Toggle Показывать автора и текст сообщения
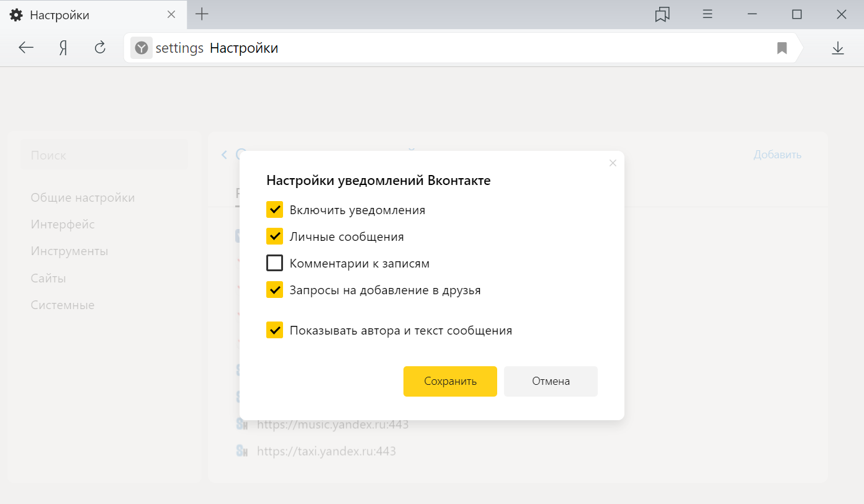Image resolution: width=864 pixels, height=504 pixels. point(275,330)
